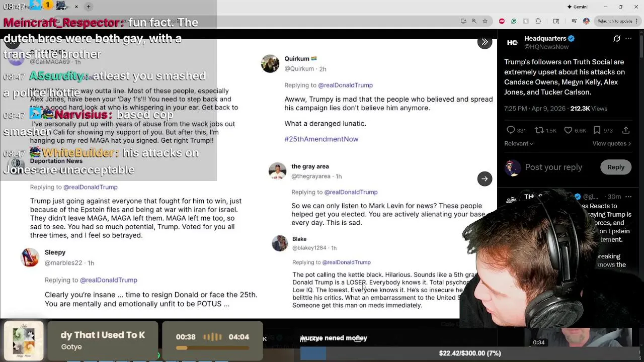This screenshot has height=362, width=644.
Task: Open @realDonaldTrump link in Blake's reply
Action: [x=346, y=262]
